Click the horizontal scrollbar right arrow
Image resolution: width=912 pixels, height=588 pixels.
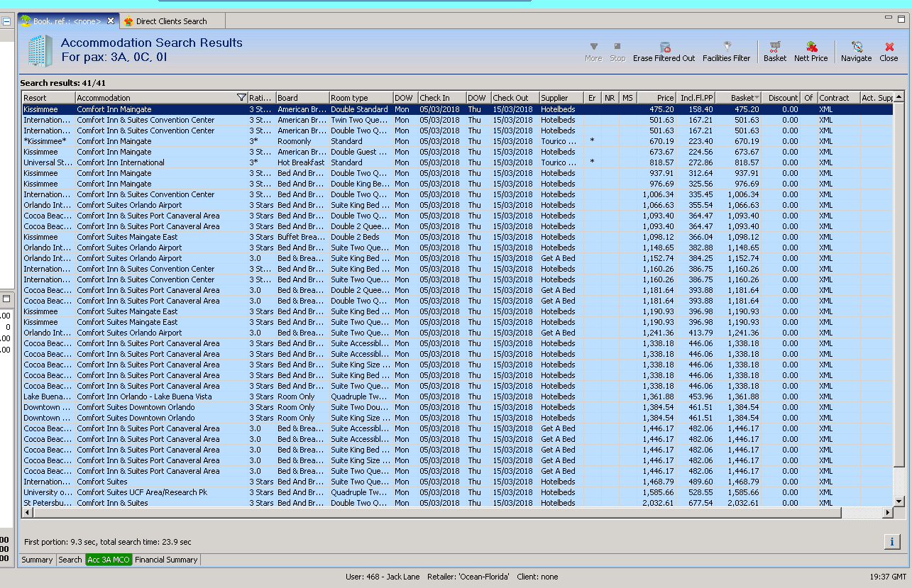[887, 512]
